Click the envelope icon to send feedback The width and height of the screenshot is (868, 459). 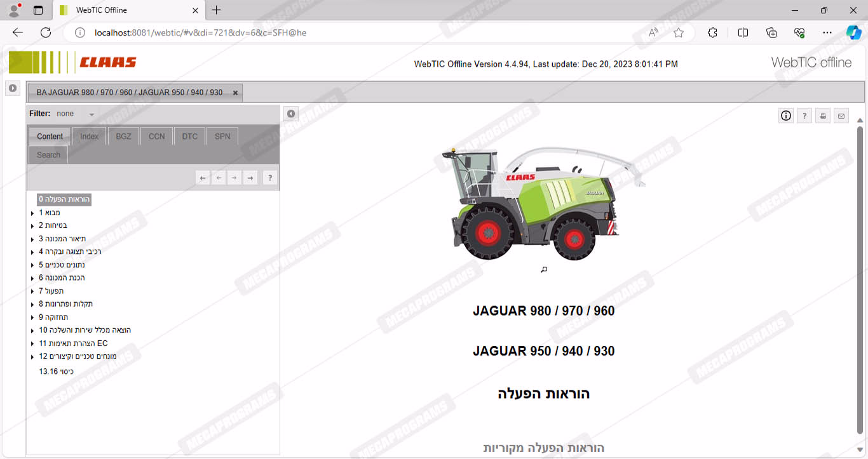(841, 116)
